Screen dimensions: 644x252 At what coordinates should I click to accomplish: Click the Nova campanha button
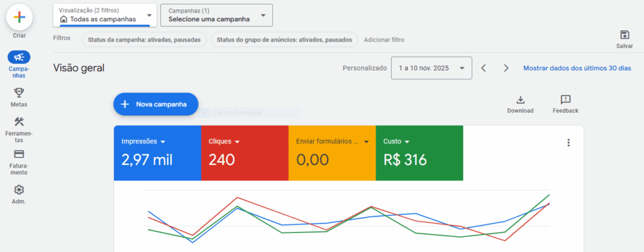(x=155, y=105)
